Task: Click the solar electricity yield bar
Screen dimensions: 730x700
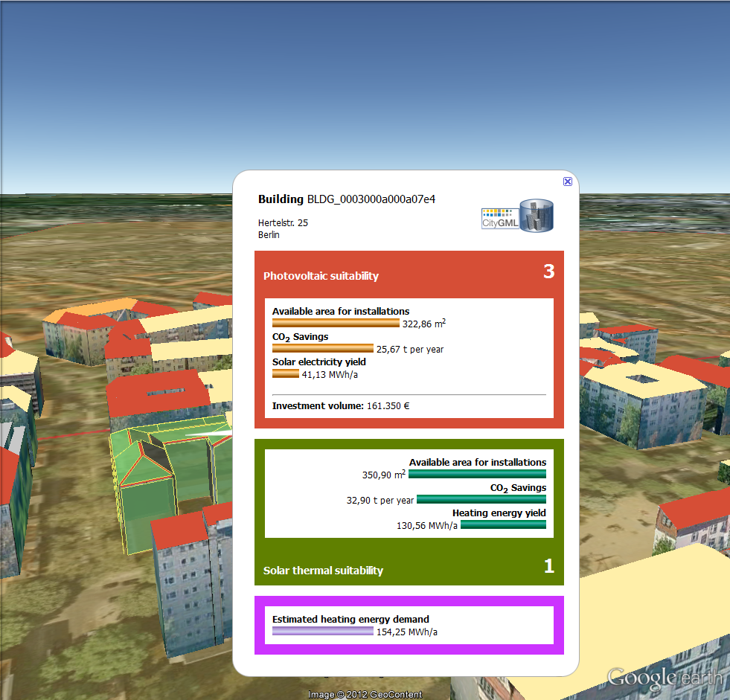Action: pos(286,373)
